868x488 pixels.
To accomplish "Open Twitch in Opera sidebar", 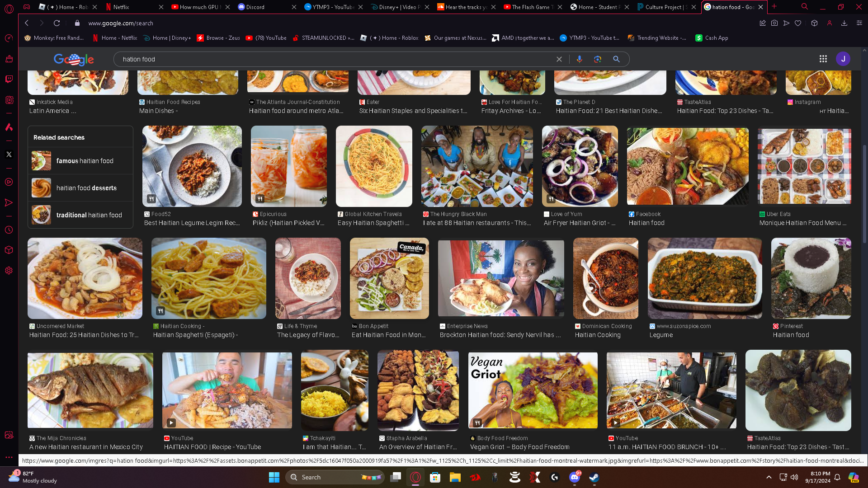I will point(9,80).
